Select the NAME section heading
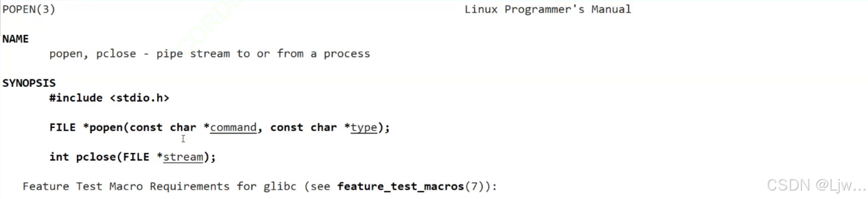Viewport: 868px width, 199px height. (16, 39)
